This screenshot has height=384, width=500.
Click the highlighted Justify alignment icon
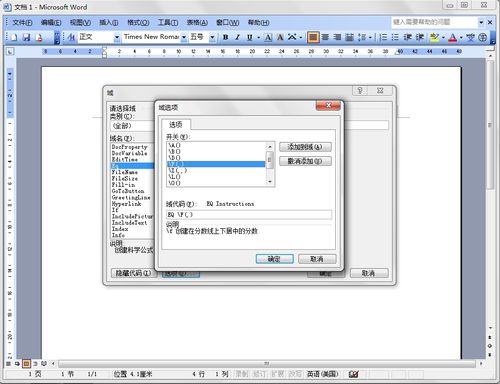(313, 37)
